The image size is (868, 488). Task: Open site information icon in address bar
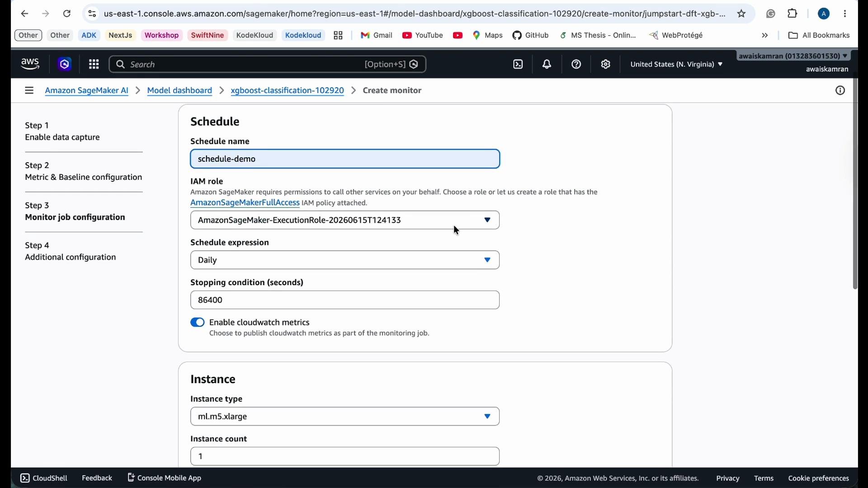(x=92, y=14)
